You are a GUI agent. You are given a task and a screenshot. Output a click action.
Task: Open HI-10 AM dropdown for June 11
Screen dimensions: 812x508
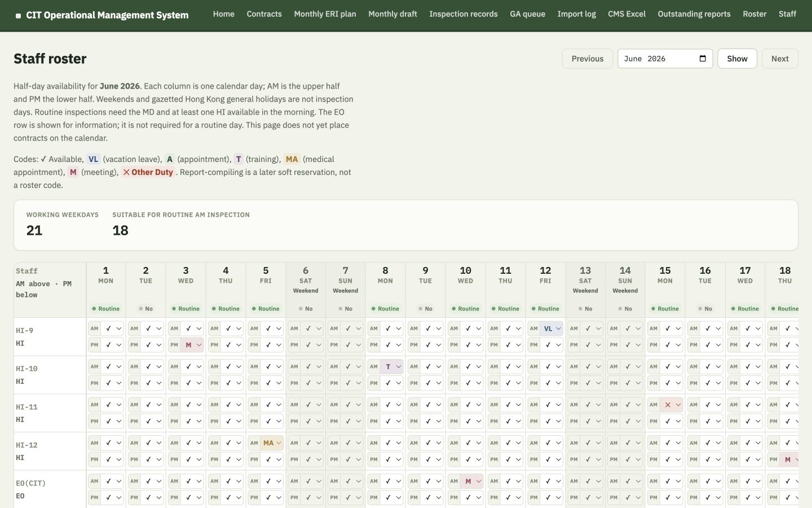coord(511,367)
